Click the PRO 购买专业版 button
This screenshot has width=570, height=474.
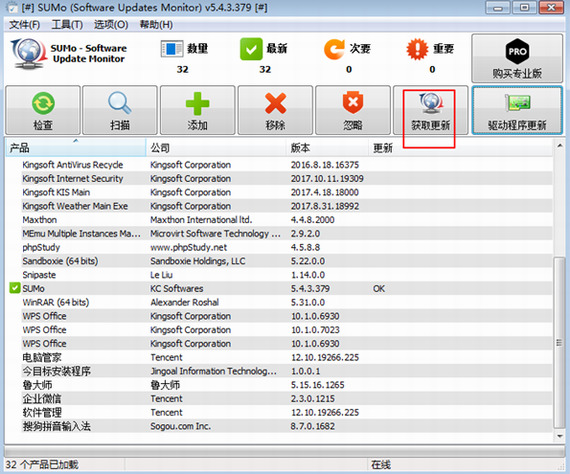click(517, 58)
